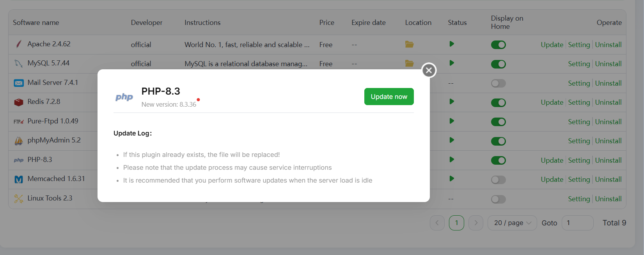Toggle Pure-Ftpd display on home switch
This screenshot has height=255, width=644.
[x=498, y=122]
